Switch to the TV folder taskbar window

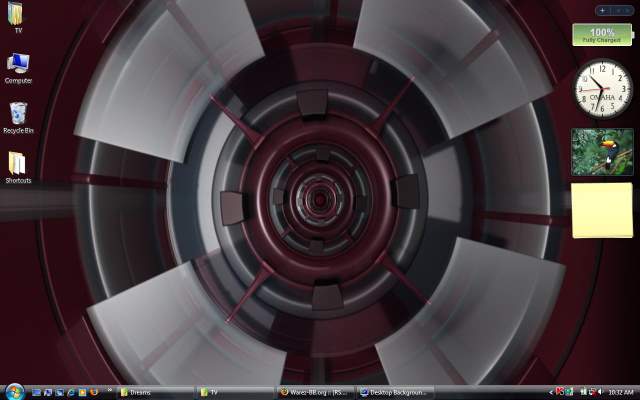point(234,393)
